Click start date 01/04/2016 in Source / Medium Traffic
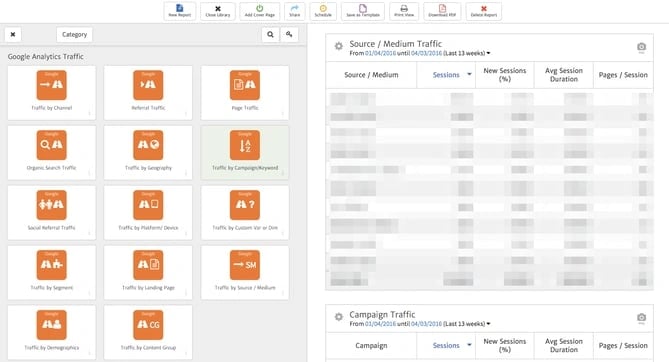669x362 pixels. [x=381, y=53]
